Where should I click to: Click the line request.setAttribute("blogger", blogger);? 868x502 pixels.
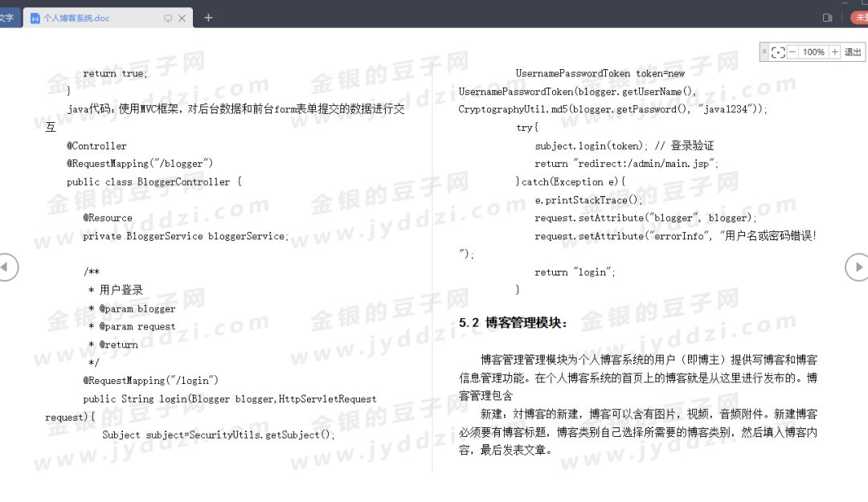tap(645, 218)
